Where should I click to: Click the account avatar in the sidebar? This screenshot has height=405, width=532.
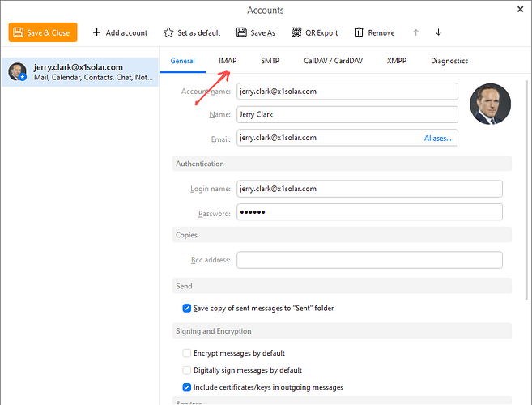[17, 71]
